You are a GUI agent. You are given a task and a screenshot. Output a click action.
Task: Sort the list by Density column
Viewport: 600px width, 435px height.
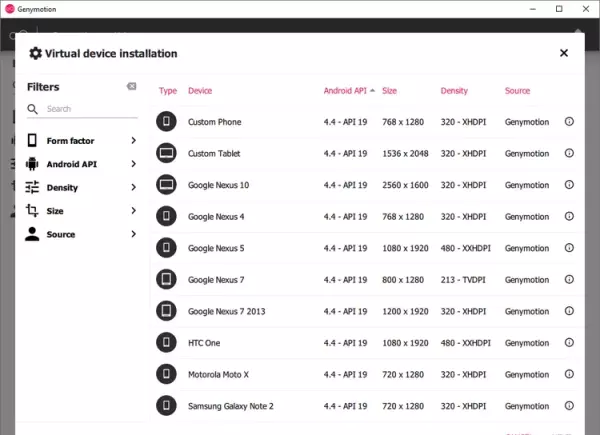[x=454, y=91]
